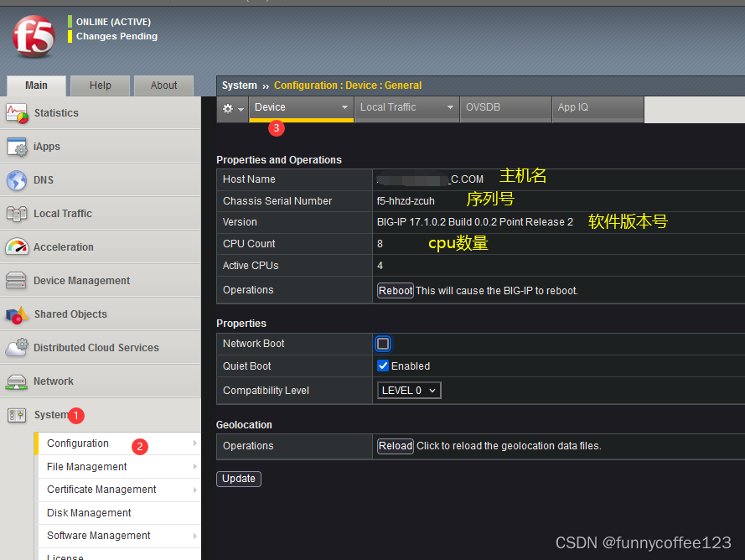Switch to the Help tab
The width and height of the screenshot is (745, 560).
pos(101,86)
